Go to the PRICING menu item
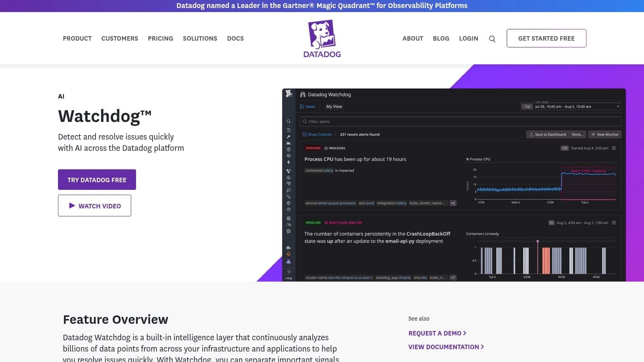This screenshot has height=362, width=644. [x=160, y=39]
